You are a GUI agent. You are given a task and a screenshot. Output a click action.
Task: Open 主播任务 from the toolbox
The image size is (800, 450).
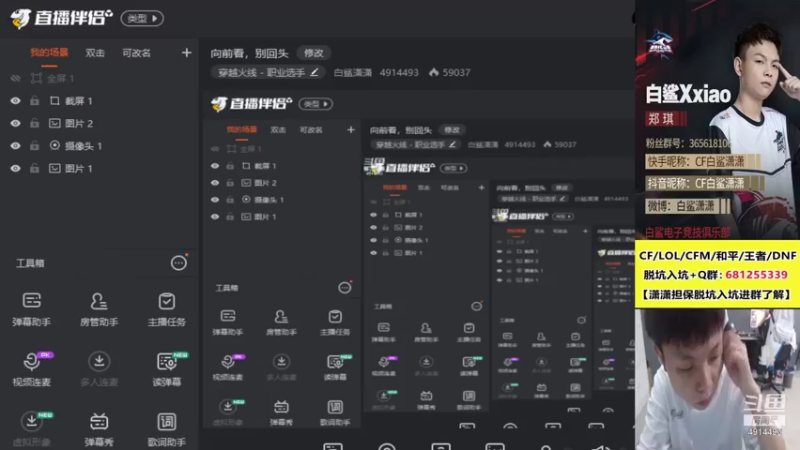(x=166, y=309)
